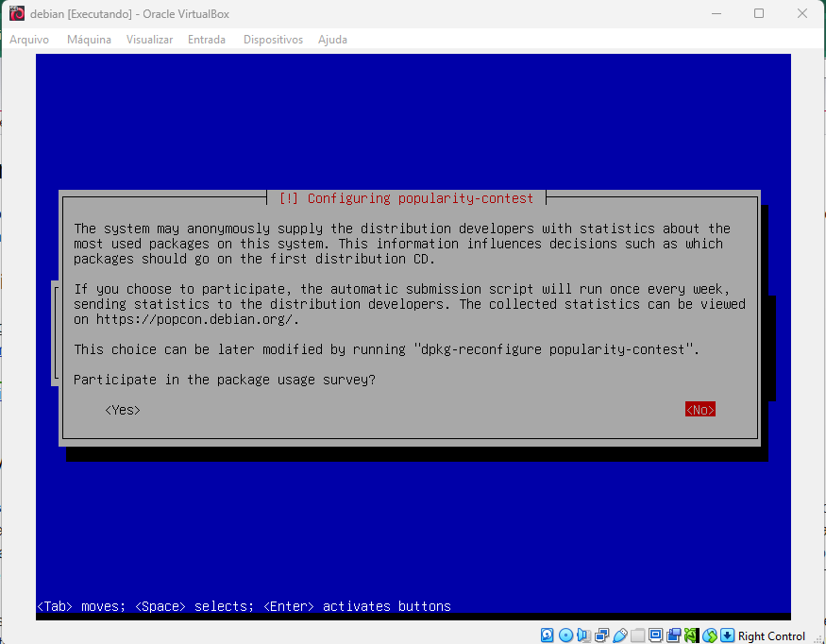Click the VirtualBox app icon in the title bar

(16, 13)
